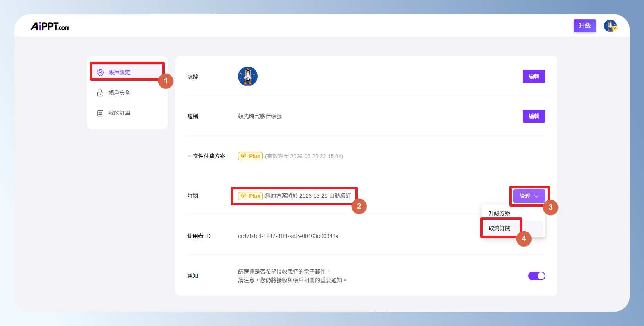This screenshot has height=326, width=644.
Task: Go to the 我的訂單 sidebar tab
Action: (x=119, y=113)
